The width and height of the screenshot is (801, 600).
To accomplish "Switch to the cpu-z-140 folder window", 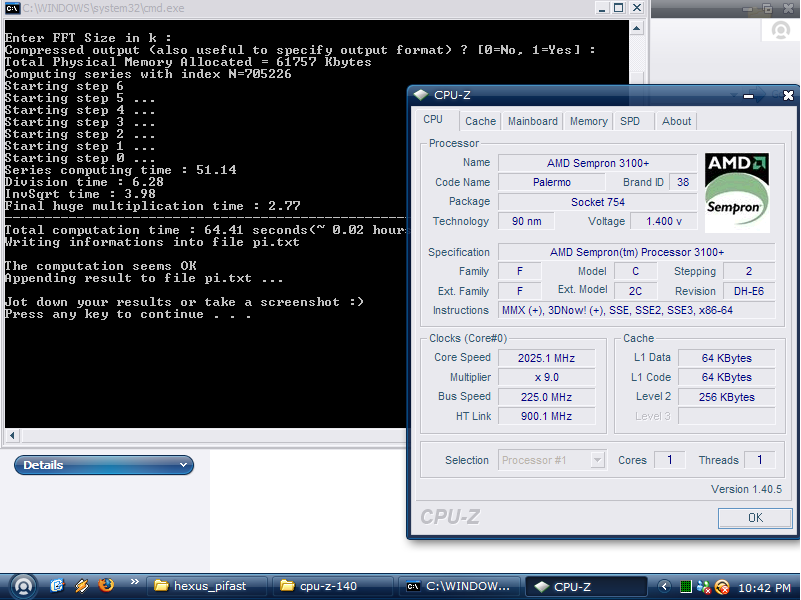I will pos(333,586).
